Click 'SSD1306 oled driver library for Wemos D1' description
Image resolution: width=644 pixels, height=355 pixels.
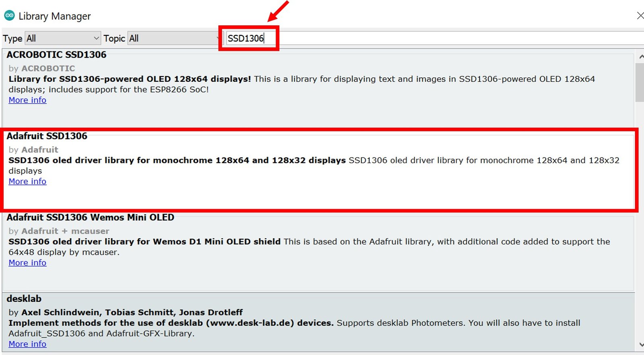pyautogui.click(x=144, y=242)
